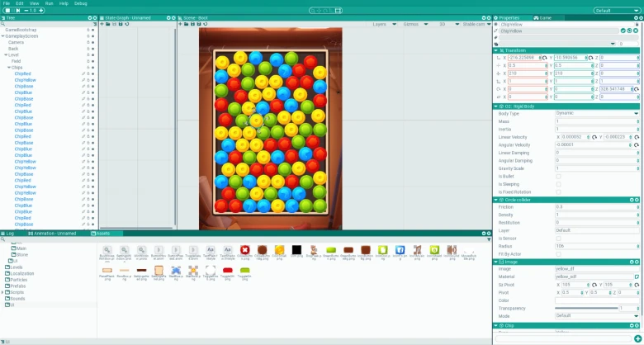This screenshot has width=644, height=345.
Task: Toggle the Is Sleeping checkbox
Action: coord(558,184)
